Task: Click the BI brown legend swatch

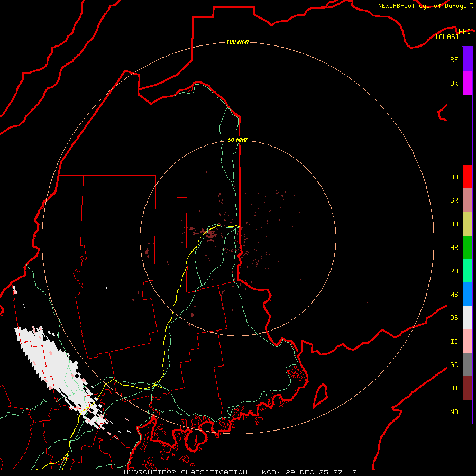Action: [x=467, y=388]
